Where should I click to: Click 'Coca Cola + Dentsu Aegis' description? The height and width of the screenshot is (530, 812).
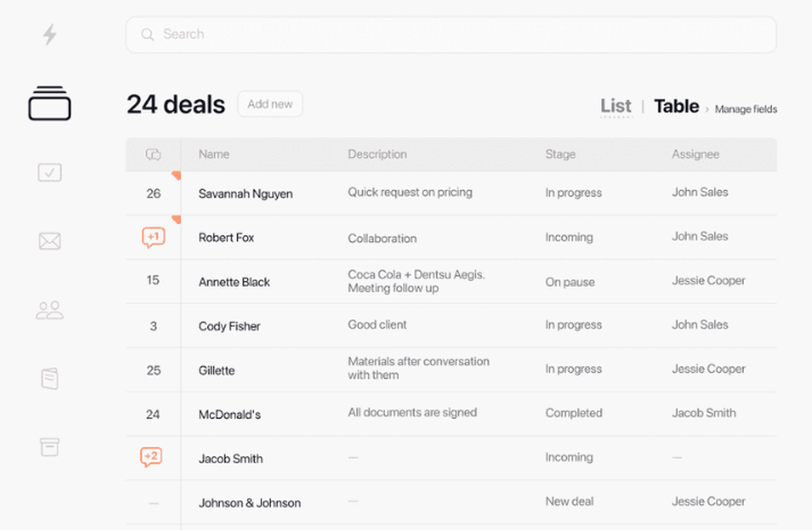click(417, 281)
